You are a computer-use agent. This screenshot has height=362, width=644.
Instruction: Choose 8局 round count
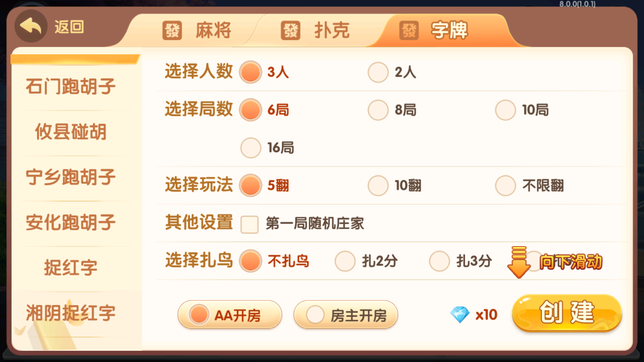[x=378, y=109]
